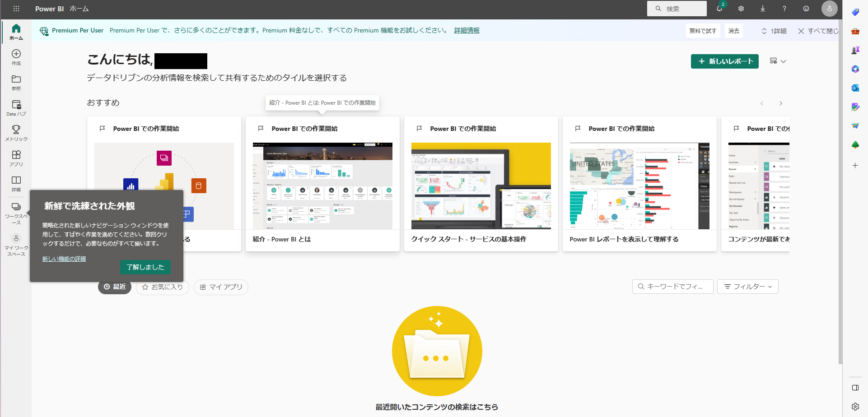Switch to the マイ アプリ tab

221,287
